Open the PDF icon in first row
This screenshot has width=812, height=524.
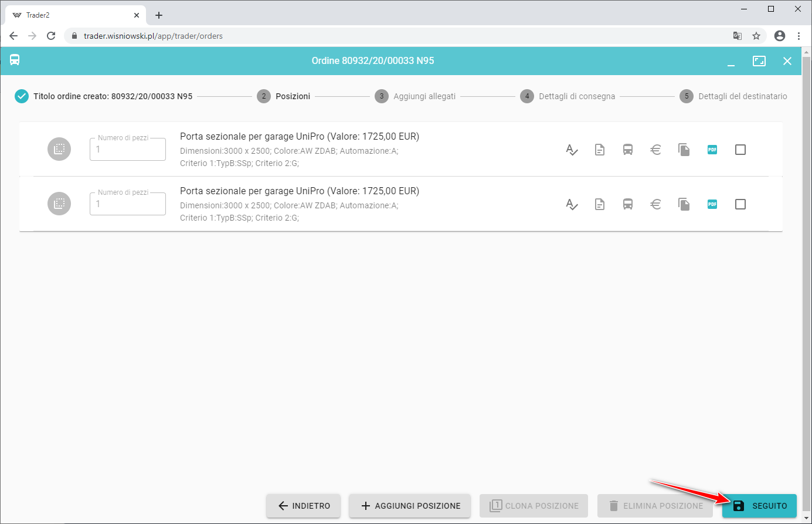click(x=712, y=150)
